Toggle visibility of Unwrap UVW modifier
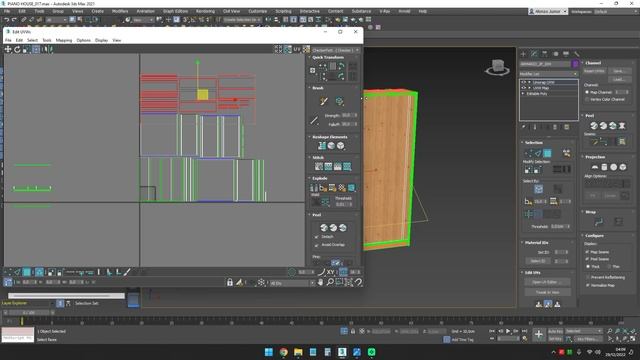This screenshot has height=360, width=640. click(x=524, y=82)
